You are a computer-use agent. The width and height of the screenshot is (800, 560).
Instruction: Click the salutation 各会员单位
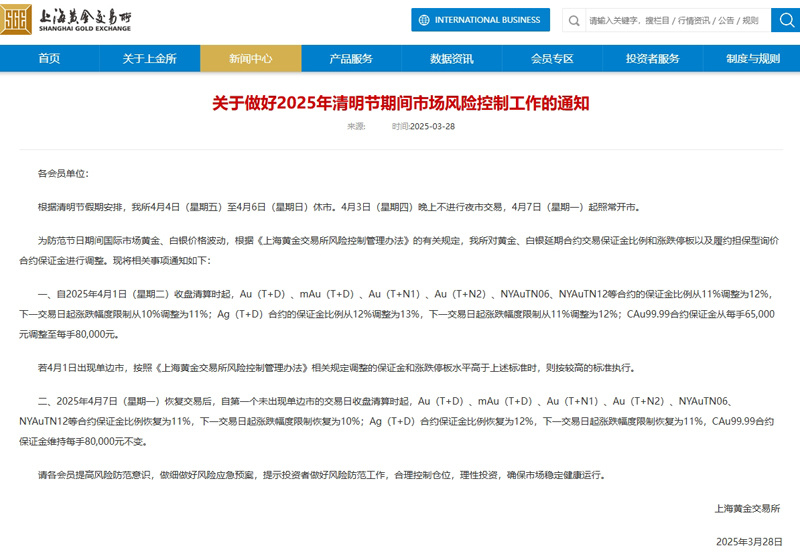[63, 174]
